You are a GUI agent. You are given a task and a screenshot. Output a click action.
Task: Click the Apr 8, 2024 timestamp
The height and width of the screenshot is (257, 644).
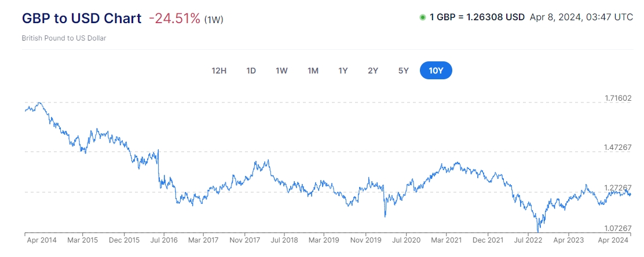581,17
